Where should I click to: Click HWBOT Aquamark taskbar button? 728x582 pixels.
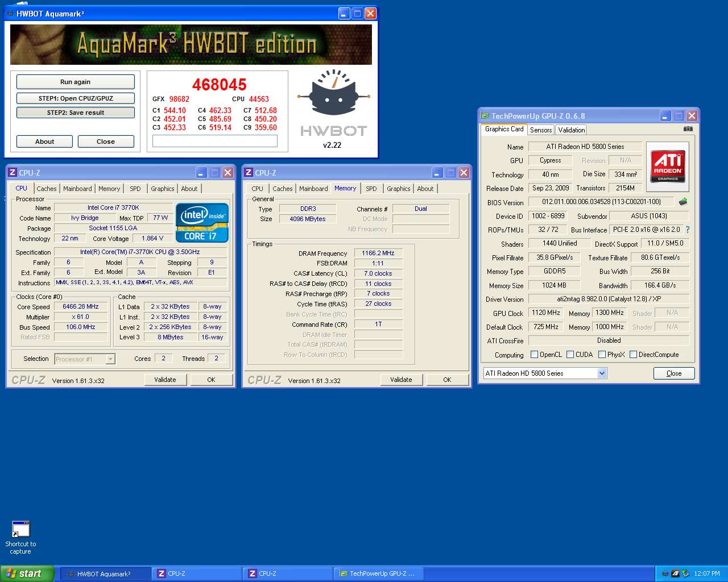(106, 573)
